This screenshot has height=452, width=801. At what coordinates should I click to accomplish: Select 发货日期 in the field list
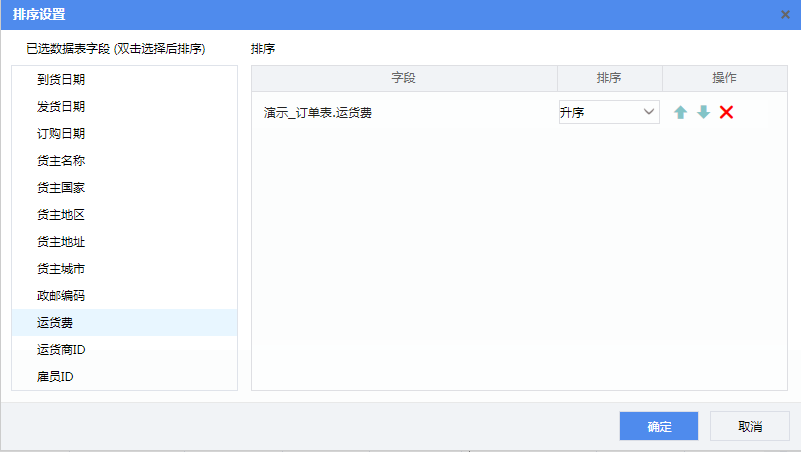pos(61,107)
